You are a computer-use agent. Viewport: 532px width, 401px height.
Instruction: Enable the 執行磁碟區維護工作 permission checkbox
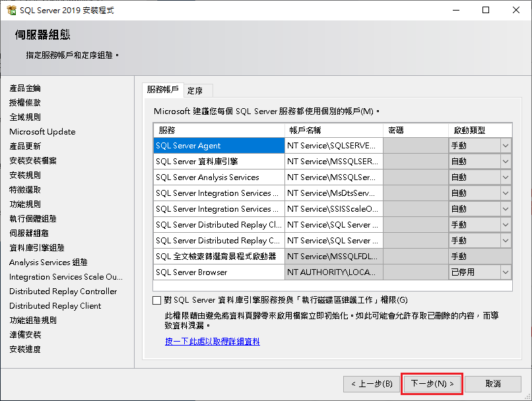pyautogui.click(x=156, y=300)
